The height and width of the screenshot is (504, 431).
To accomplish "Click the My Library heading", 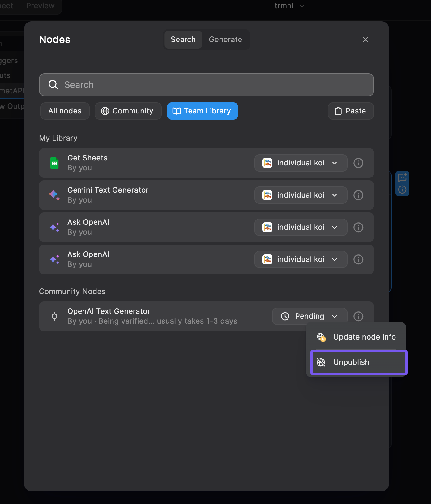I will click(58, 138).
